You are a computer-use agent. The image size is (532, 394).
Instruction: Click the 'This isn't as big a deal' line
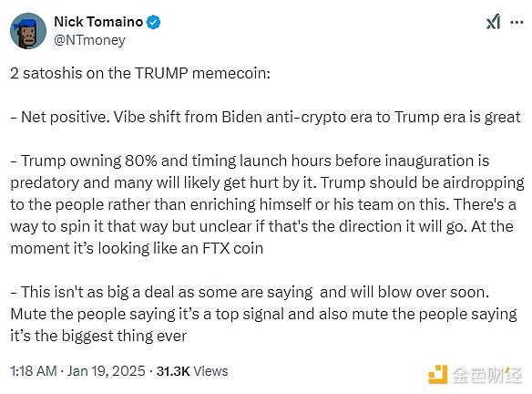[250, 292]
